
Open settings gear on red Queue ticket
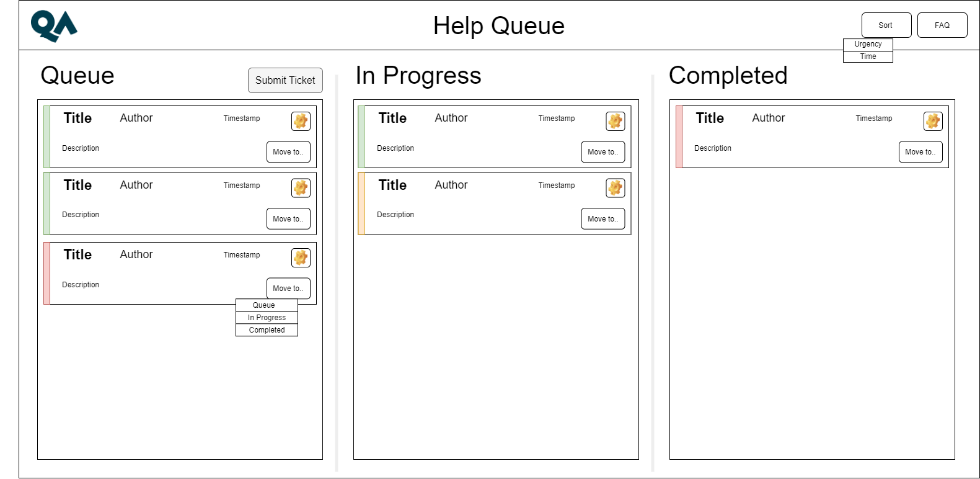point(301,257)
